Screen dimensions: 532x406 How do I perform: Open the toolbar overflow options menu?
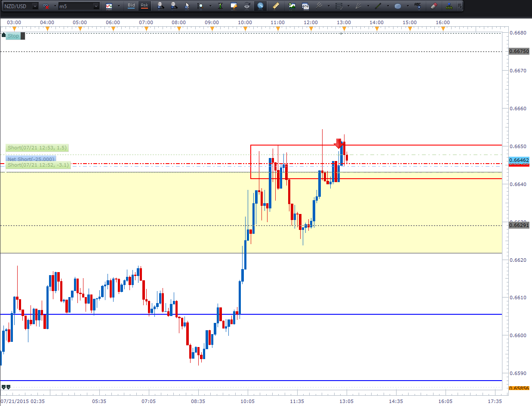pyautogui.click(x=460, y=6)
